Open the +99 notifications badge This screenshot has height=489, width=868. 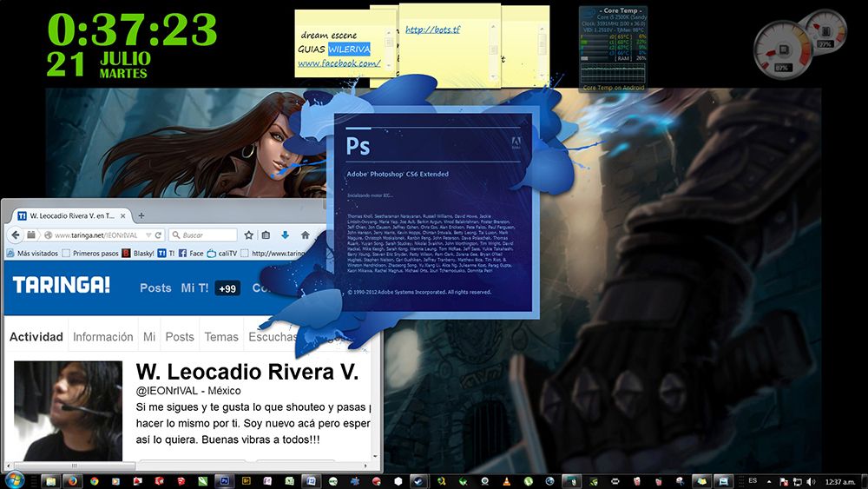pos(227,288)
